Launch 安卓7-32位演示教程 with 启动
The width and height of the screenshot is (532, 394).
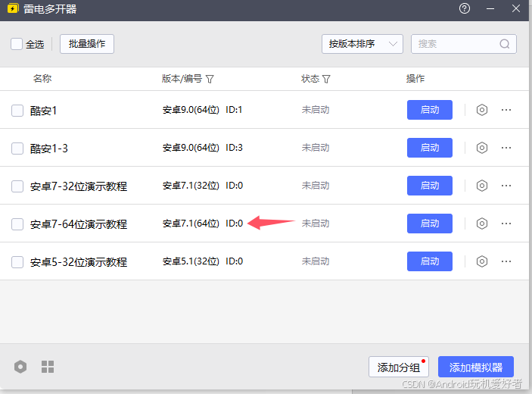point(430,186)
